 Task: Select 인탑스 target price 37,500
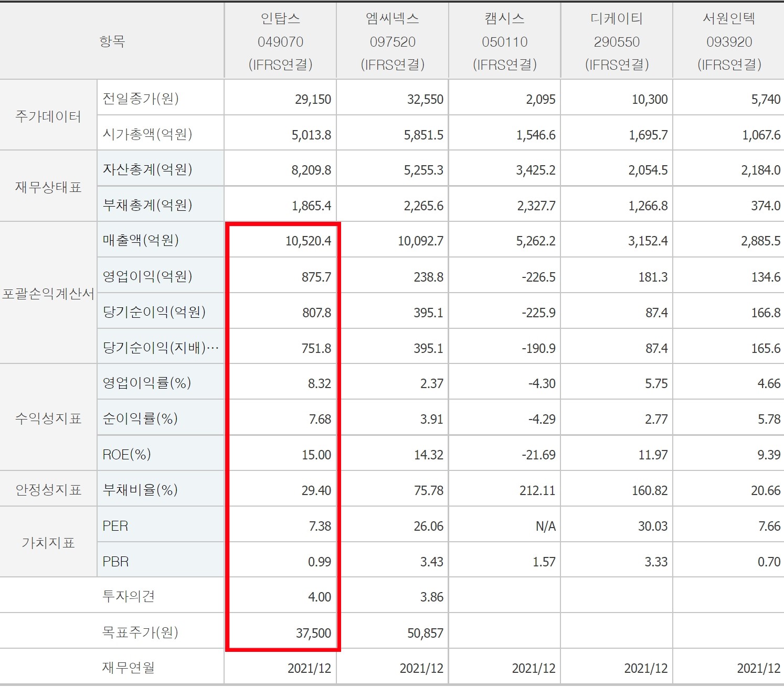click(313, 633)
